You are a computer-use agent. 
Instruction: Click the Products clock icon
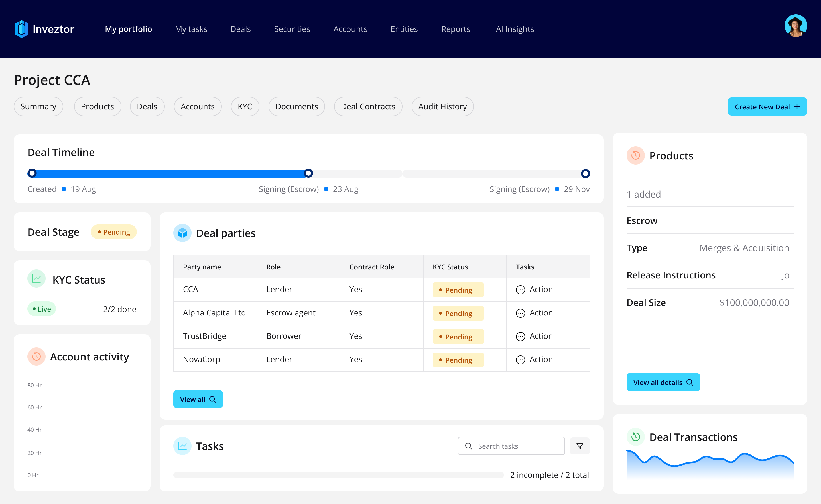[635, 156]
